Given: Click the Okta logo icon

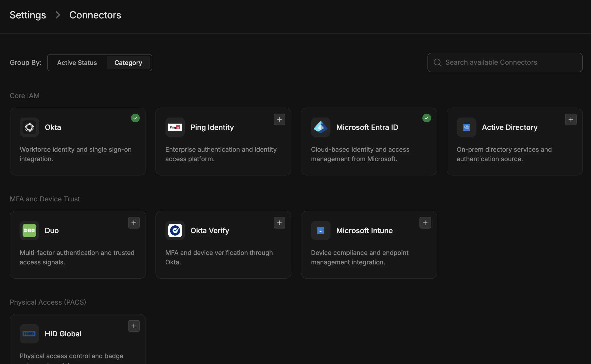Looking at the screenshot, I should 29,127.
